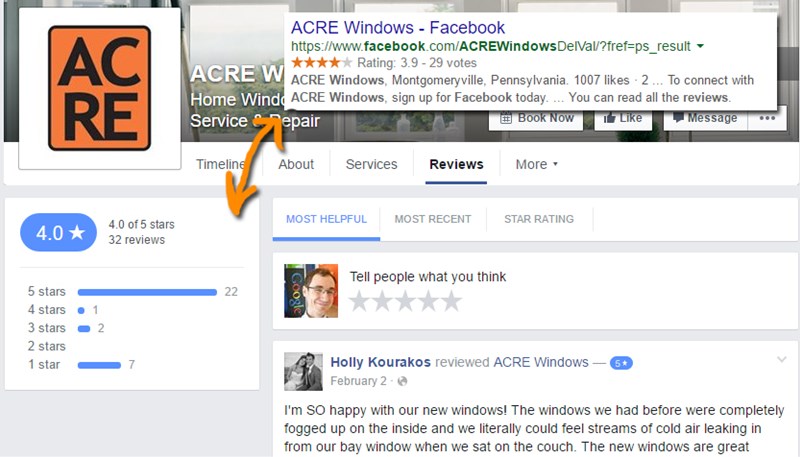Click the globe privacy icon by February 2
The image size is (800, 457).
tap(402, 381)
